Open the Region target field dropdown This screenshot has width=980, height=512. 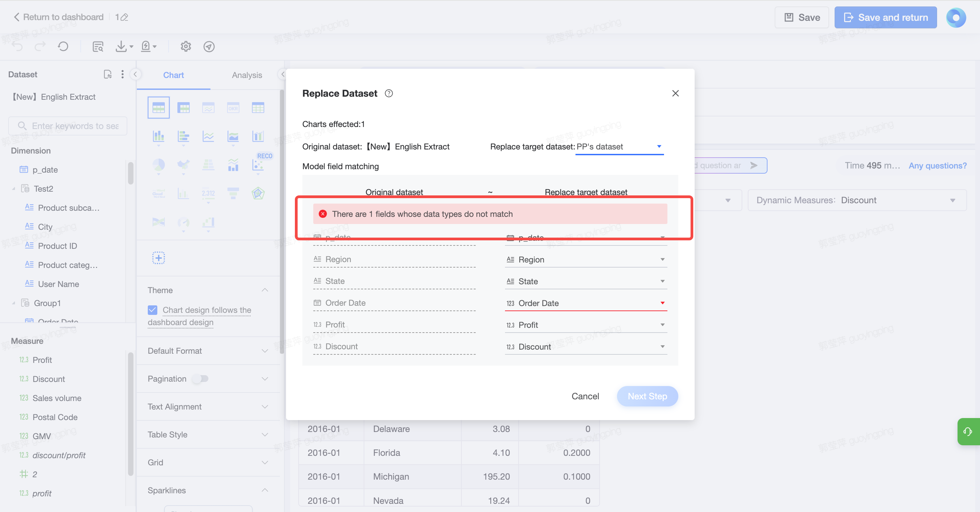tap(586, 259)
